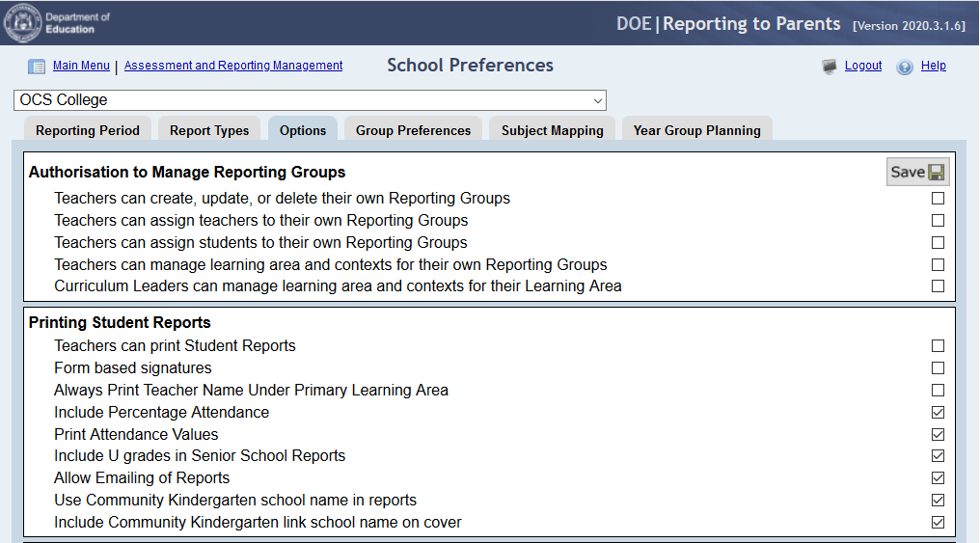Disable Allow Emailing of Reports checkbox
Screen dimensions: 980x543
tap(938, 478)
